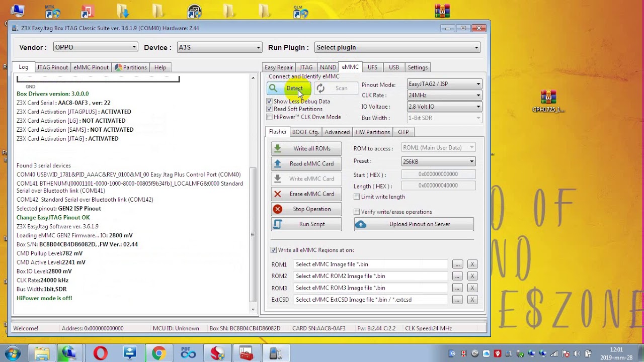This screenshot has height=362, width=644.
Task: Click the grayed Write eMMC Card button
Action: point(306,179)
